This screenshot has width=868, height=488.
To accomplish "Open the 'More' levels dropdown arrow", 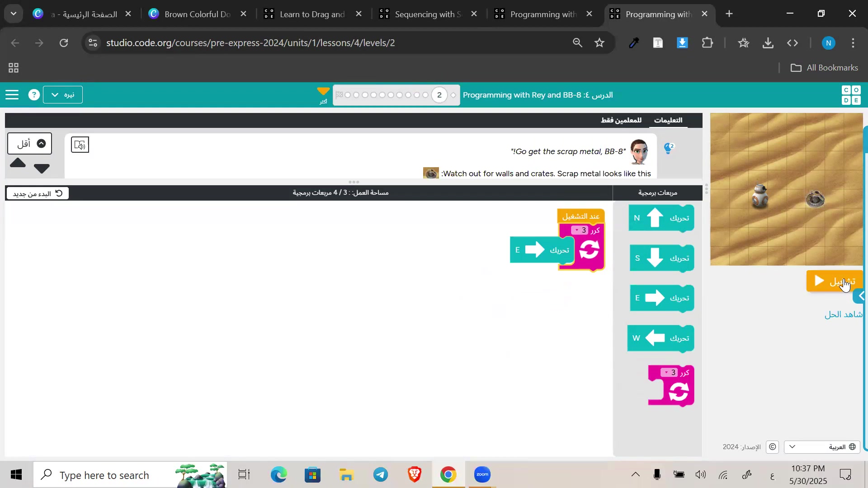I will pyautogui.click(x=323, y=95).
